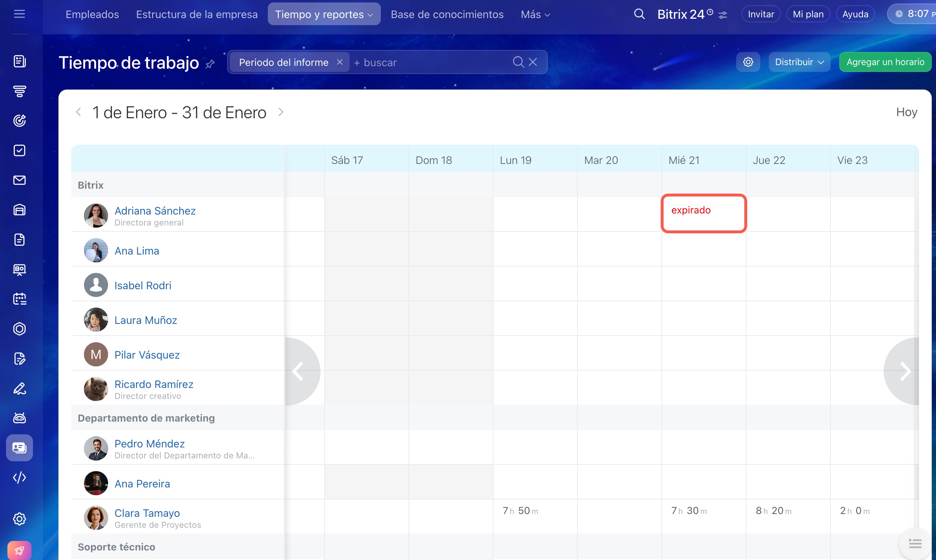Click the Agregar un horario button
936x560 pixels.
click(885, 62)
